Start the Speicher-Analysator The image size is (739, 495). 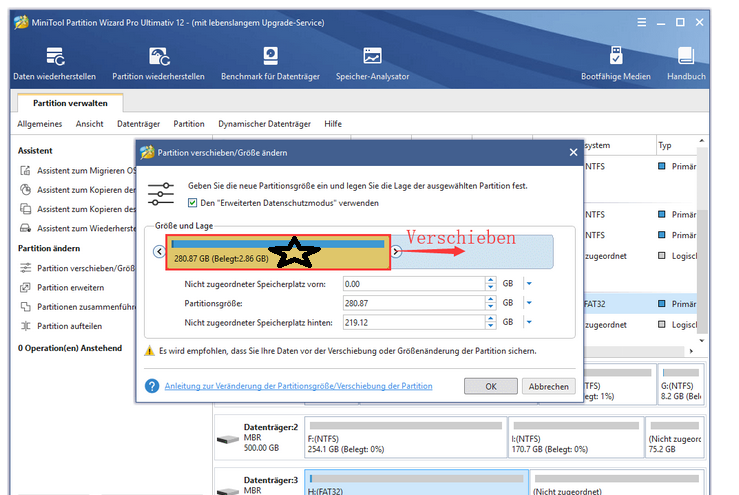coord(372,64)
